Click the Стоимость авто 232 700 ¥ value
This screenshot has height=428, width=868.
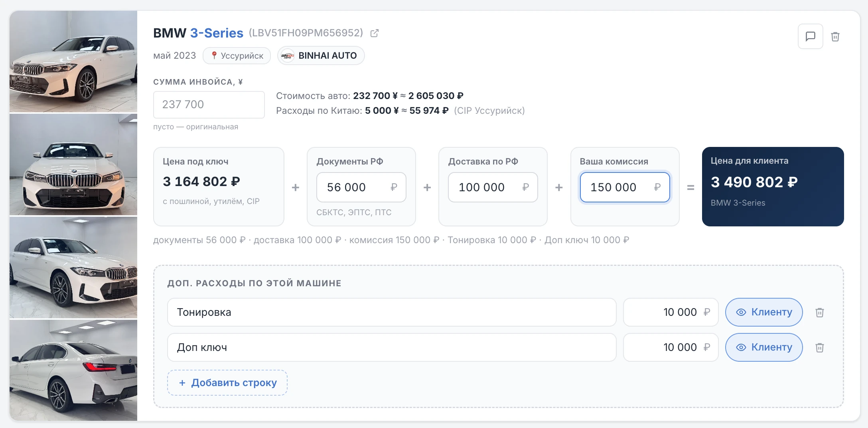375,96
